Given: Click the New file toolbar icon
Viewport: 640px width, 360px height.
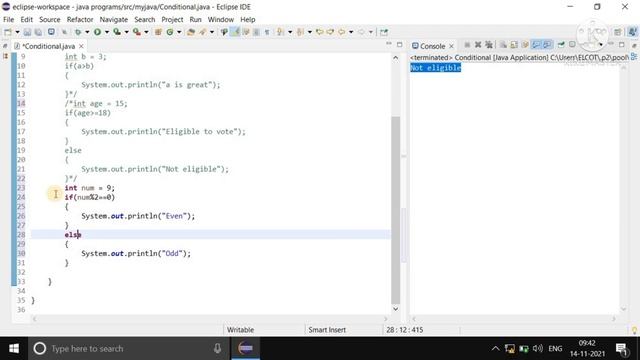Looking at the screenshot, I should pos(8,32).
